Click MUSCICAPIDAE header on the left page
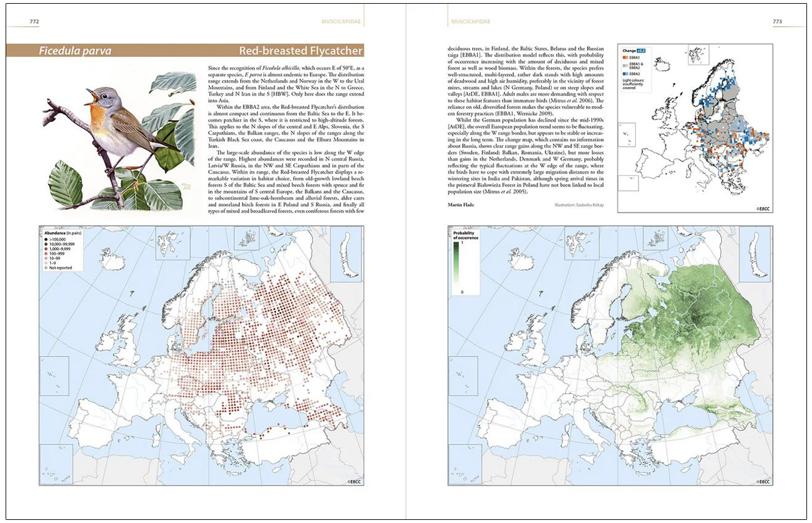Image resolution: width=812 pixels, height=523 pixels. (339, 21)
